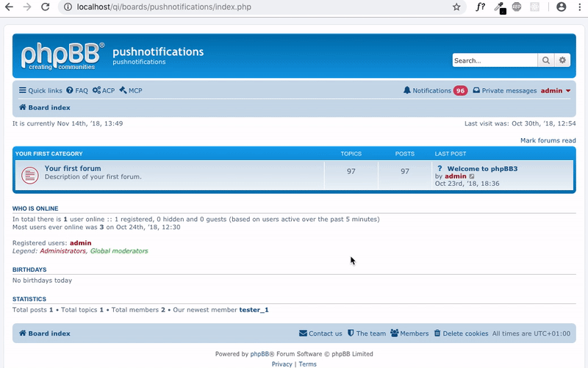Expand the admin user menu
Screen dimensions: 588x368
(x=556, y=90)
